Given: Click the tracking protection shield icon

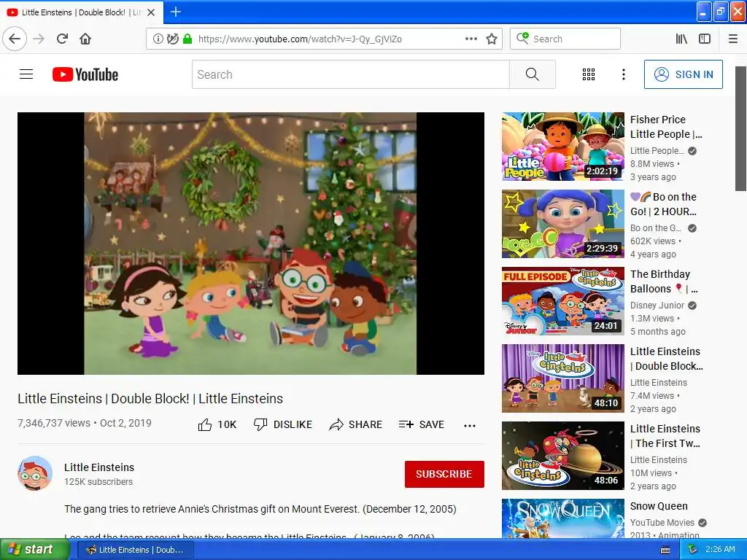Looking at the screenshot, I should [x=172, y=39].
